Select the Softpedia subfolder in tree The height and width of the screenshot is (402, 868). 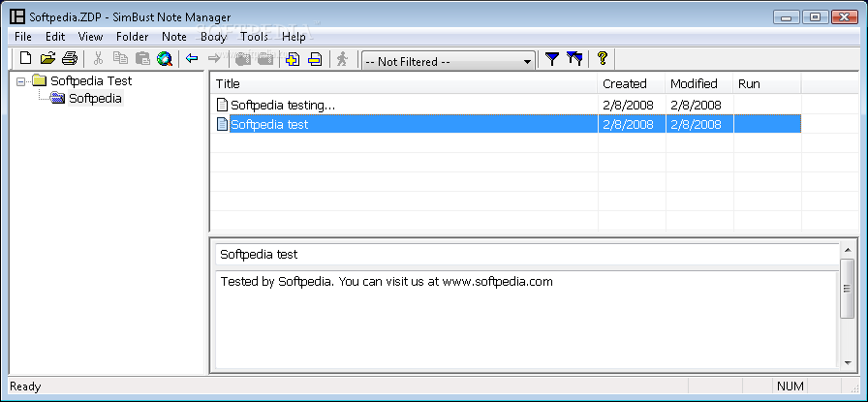[x=95, y=99]
